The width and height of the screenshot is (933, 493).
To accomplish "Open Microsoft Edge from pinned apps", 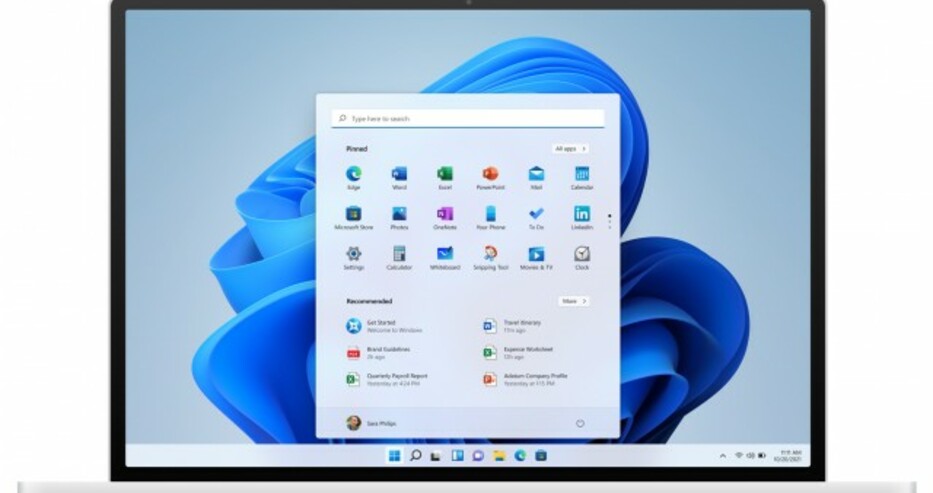I will point(353,175).
